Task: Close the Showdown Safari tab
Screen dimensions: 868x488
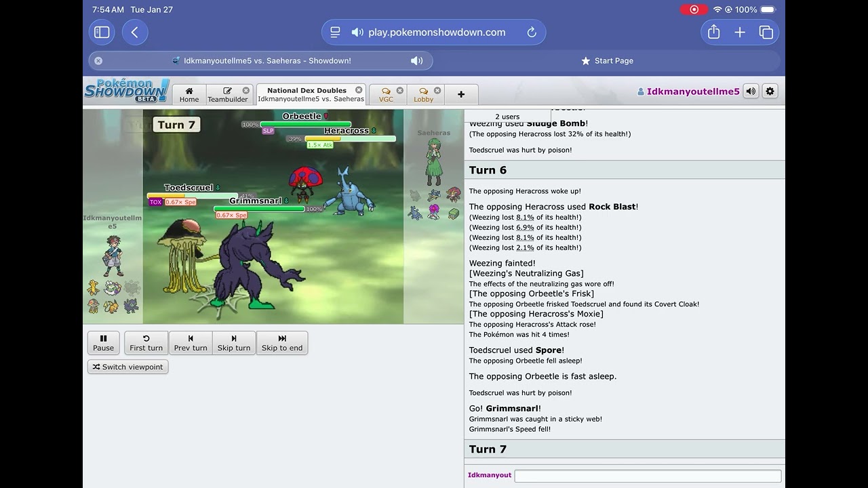Action: coord(98,60)
